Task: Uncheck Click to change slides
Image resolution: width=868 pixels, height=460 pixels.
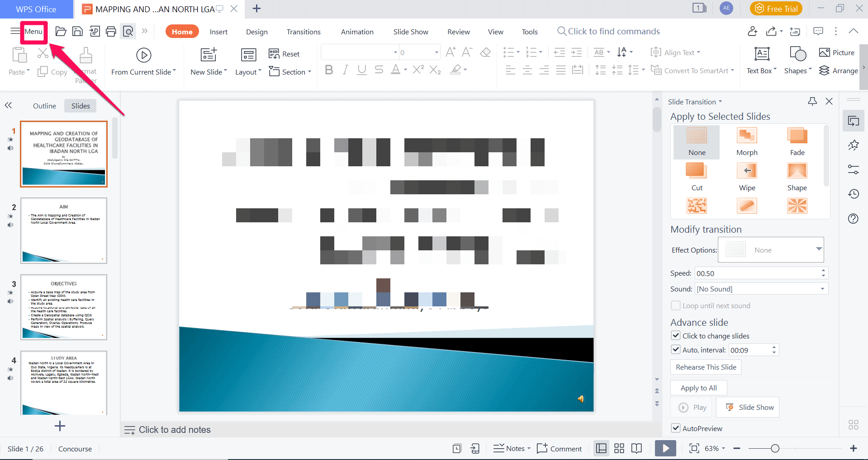Action: tap(676, 335)
